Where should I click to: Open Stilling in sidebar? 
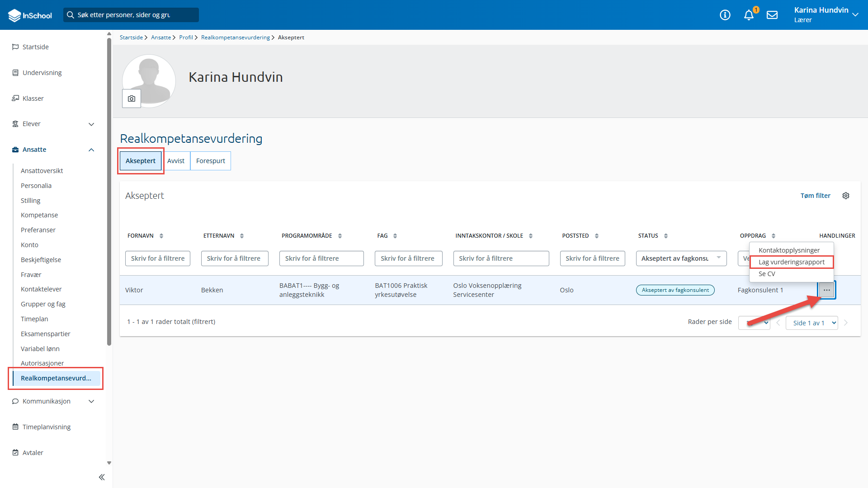click(30, 201)
